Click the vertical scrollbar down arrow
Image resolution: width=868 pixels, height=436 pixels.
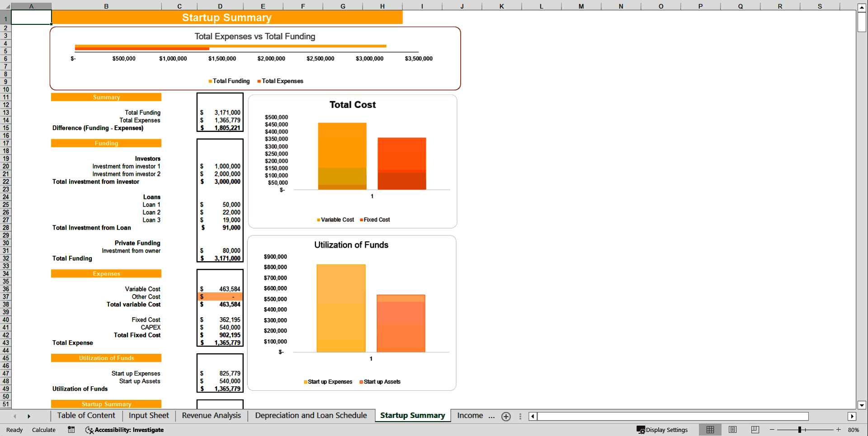[862, 406]
